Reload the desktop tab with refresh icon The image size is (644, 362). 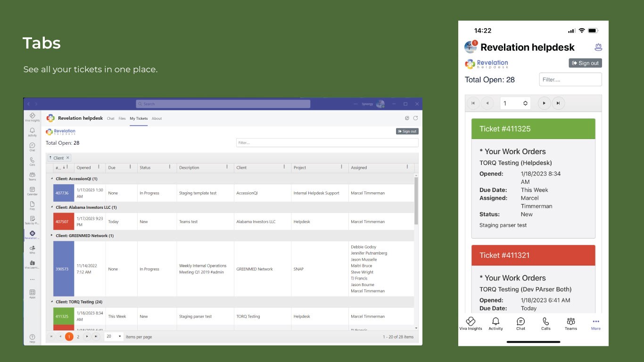click(415, 118)
